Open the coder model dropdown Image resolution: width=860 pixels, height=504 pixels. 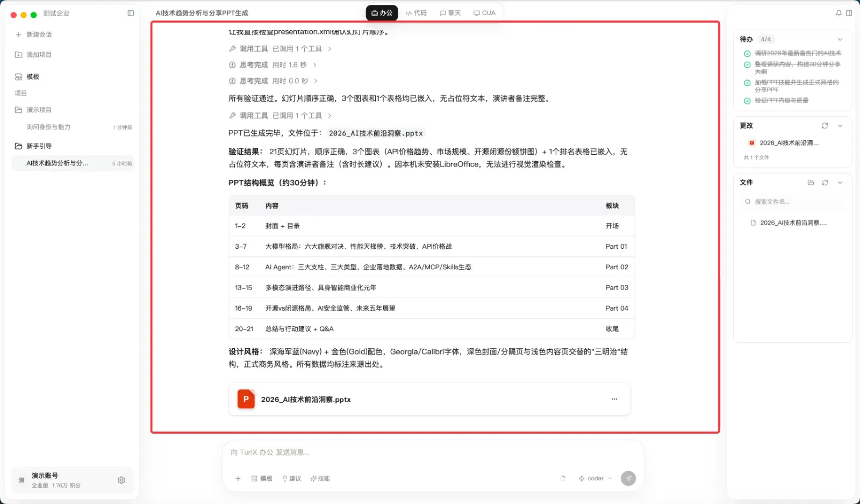pos(596,479)
